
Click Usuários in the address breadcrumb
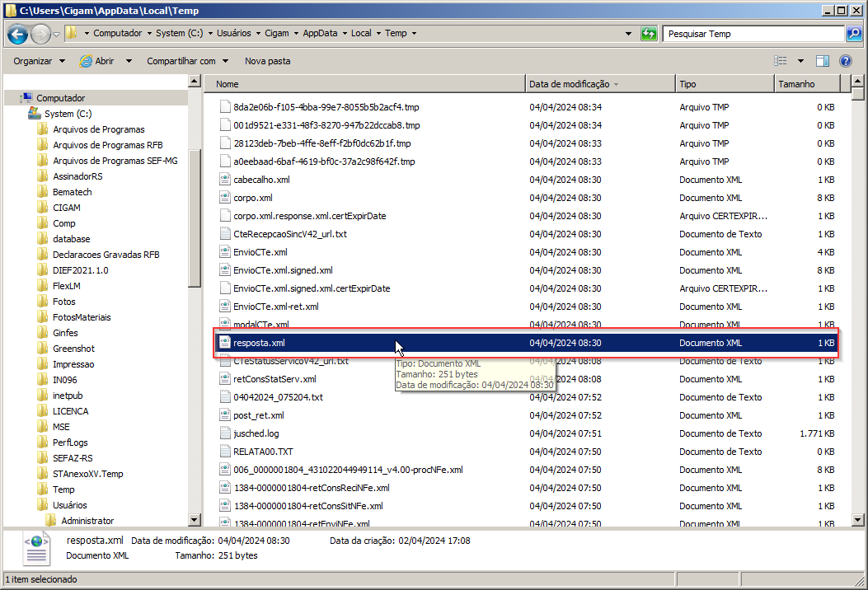[x=233, y=33]
